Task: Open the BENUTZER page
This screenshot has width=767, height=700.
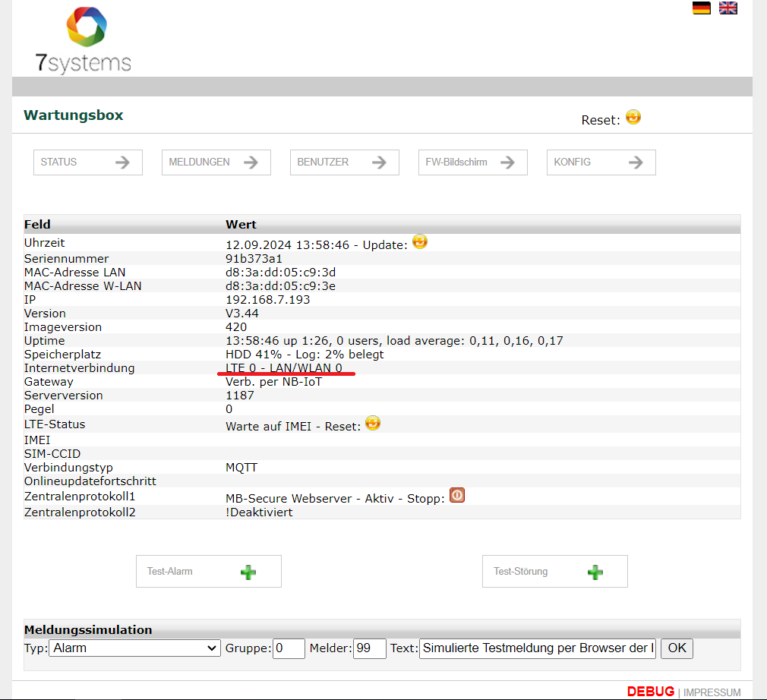Action: pos(344,162)
